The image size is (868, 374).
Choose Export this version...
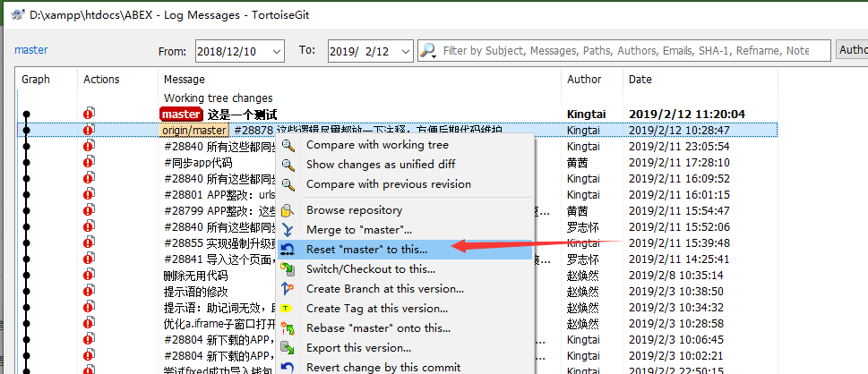[x=358, y=348]
